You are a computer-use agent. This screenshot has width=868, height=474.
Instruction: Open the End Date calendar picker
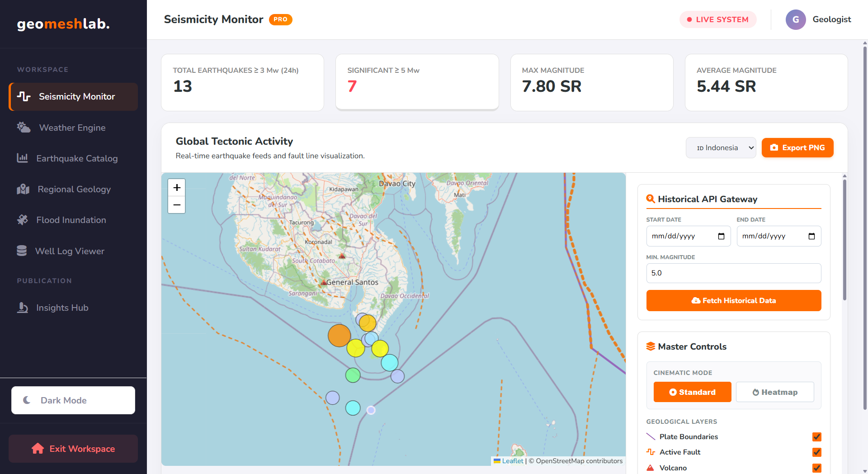tap(812, 236)
